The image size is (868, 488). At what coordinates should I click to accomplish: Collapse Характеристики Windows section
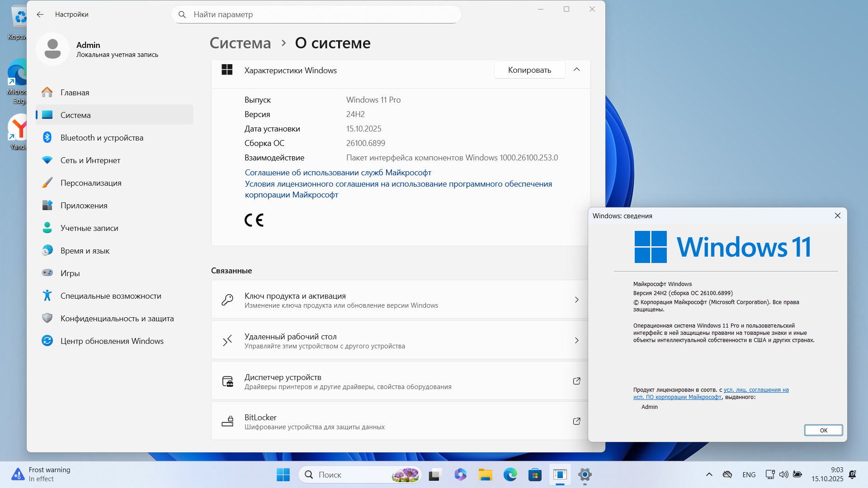coord(576,70)
